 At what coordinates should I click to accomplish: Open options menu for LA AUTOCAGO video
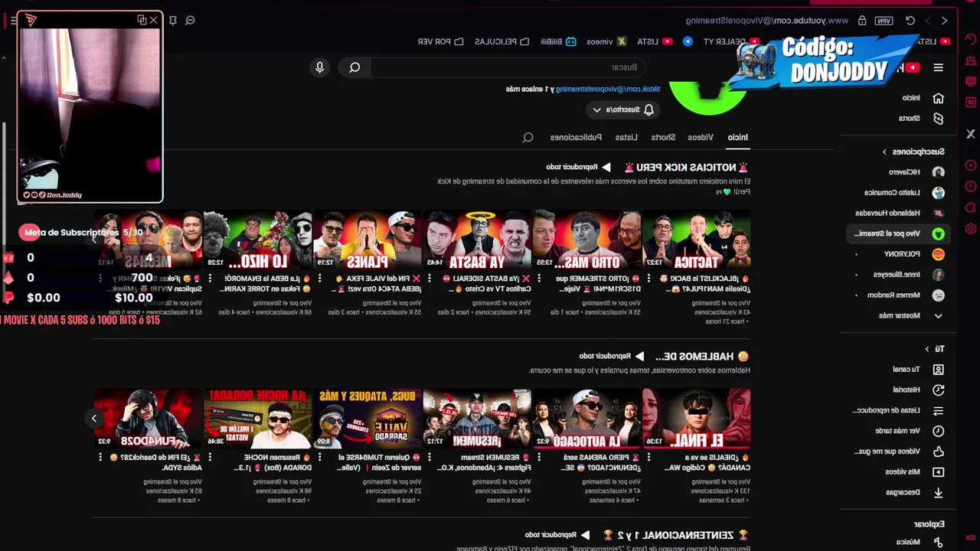pyautogui.click(x=538, y=457)
